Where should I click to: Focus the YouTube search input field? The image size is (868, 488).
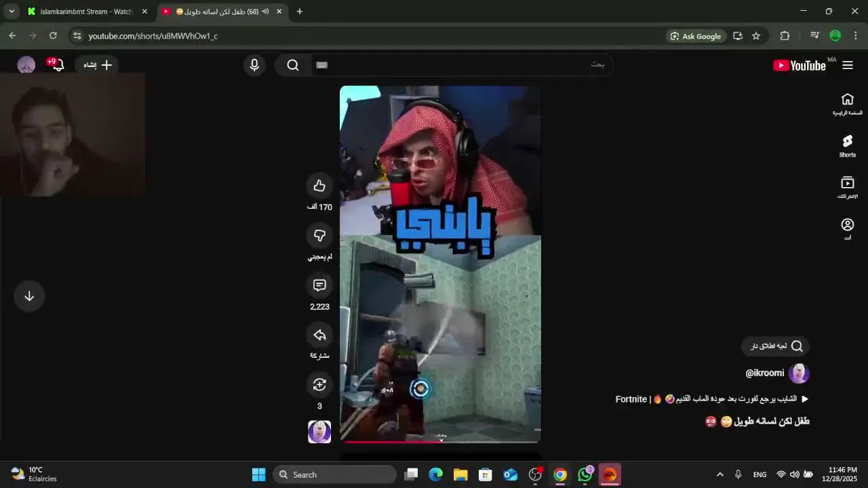click(461, 65)
